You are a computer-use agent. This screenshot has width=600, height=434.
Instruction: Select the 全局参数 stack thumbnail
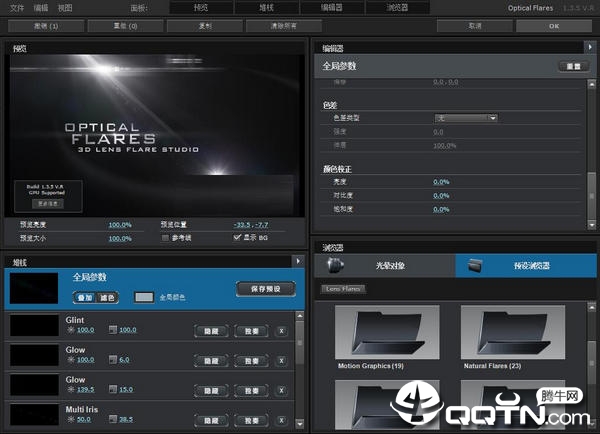tap(34, 288)
